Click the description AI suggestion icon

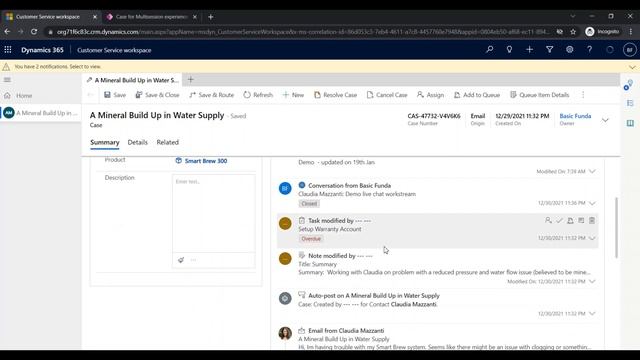pos(181,260)
